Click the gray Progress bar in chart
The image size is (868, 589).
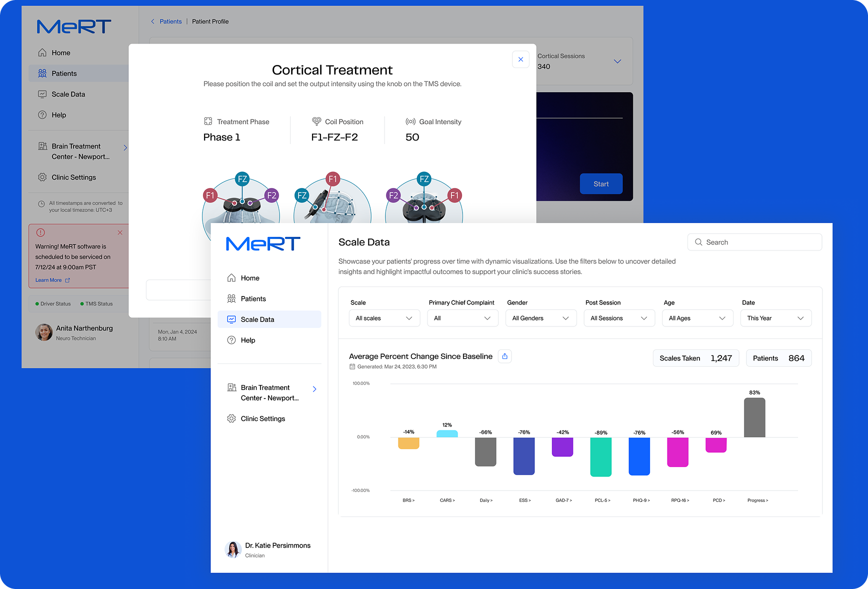754,417
